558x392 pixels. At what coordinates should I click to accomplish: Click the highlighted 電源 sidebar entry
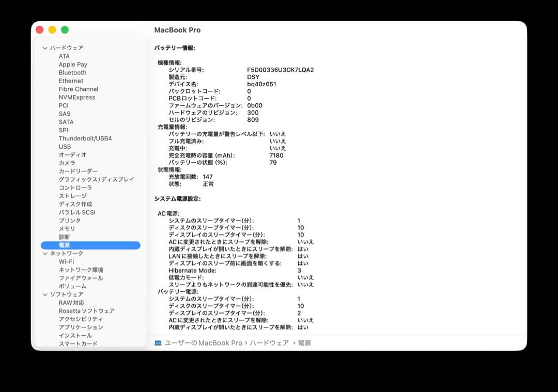65,245
